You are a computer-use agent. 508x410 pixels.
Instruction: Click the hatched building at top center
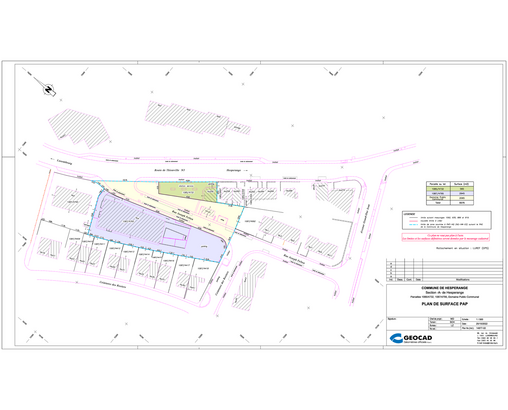197,119
